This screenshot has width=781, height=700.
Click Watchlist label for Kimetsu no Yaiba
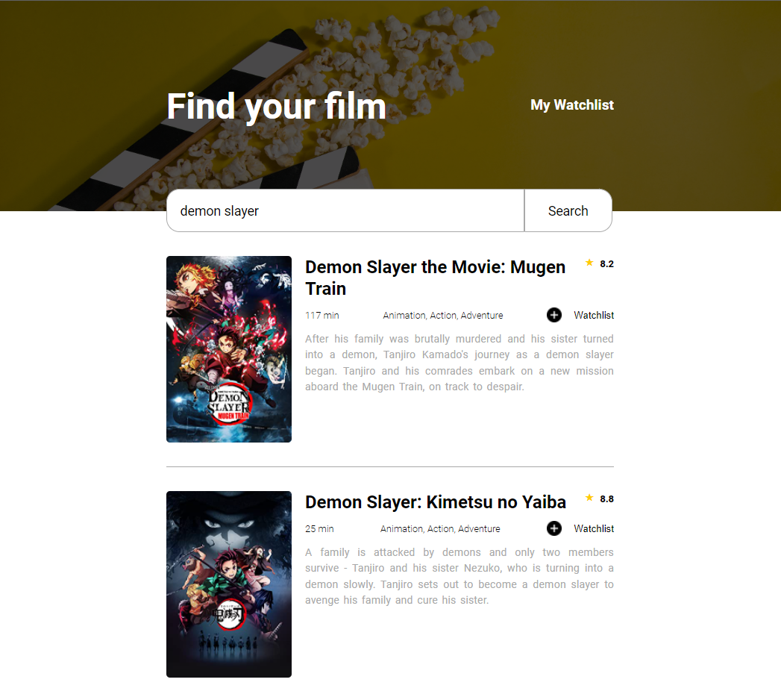pos(594,528)
